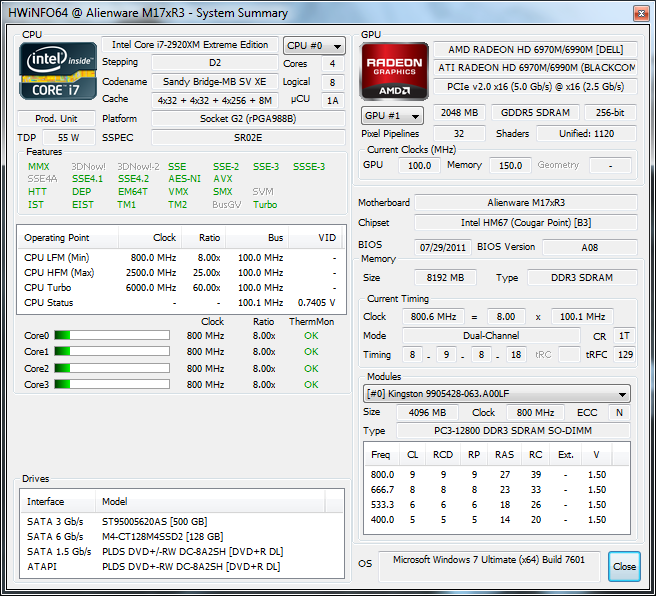656x596 pixels.
Task: Click the AMD Radeon Graphics logo
Action: tap(394, 71)
